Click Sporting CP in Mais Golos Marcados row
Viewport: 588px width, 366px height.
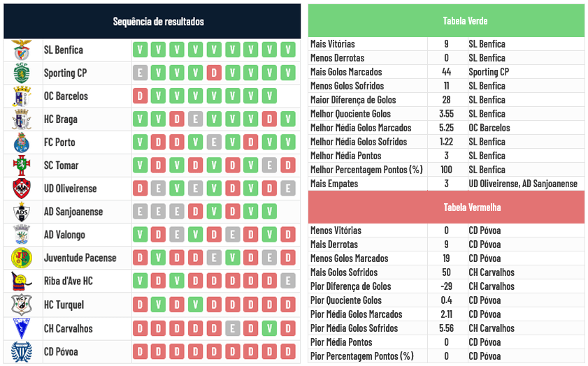[x=489, y=72]
